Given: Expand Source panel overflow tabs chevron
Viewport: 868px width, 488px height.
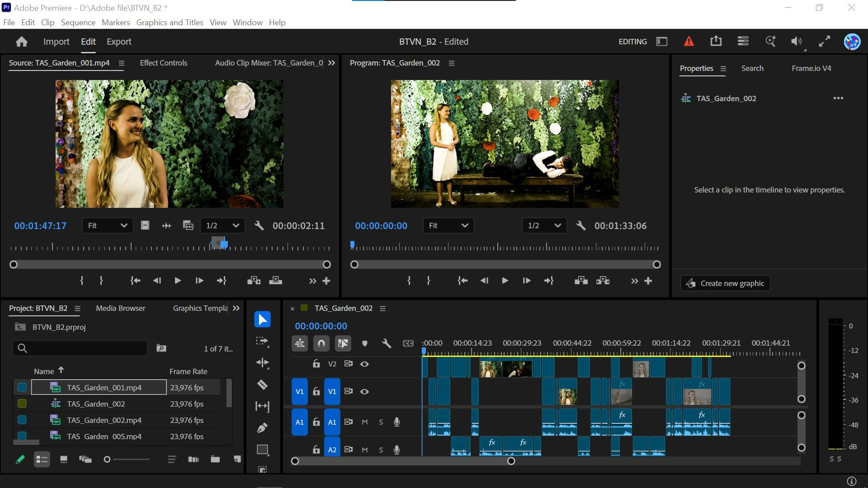Looking at the screenshot, I should (331, 63).
